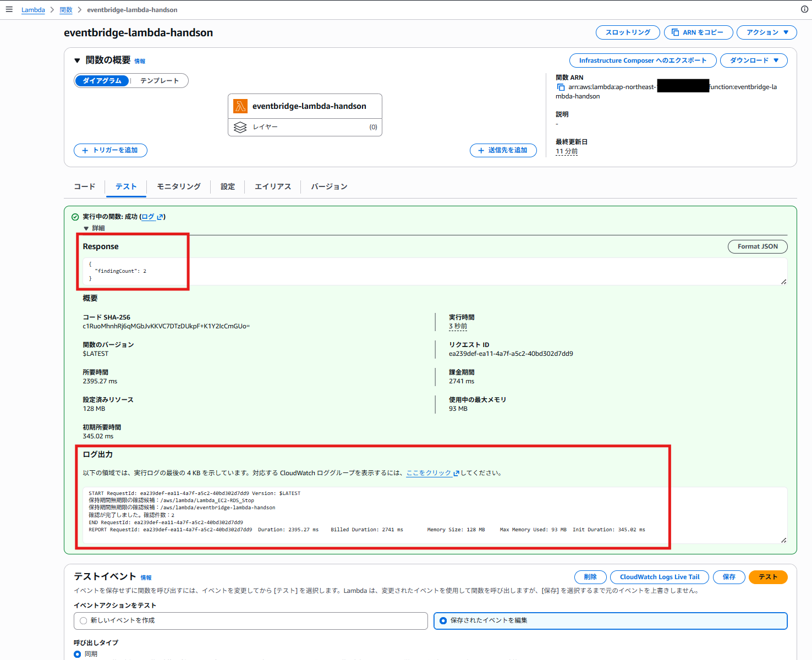Click the 93 MB max memory value
Viewport: 812px width, 660px height.
458,409
